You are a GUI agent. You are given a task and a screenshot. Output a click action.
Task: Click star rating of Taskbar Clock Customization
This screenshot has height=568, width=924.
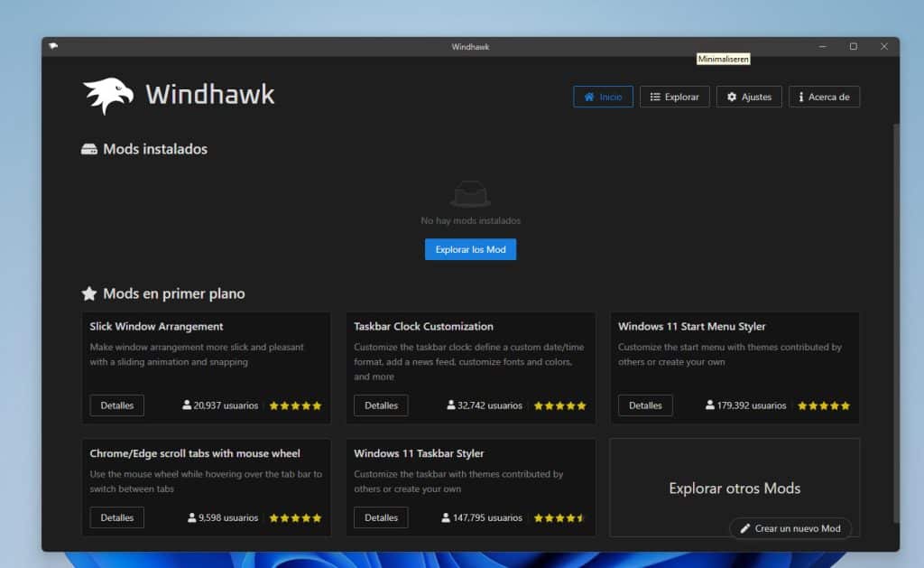pos(559,405)
